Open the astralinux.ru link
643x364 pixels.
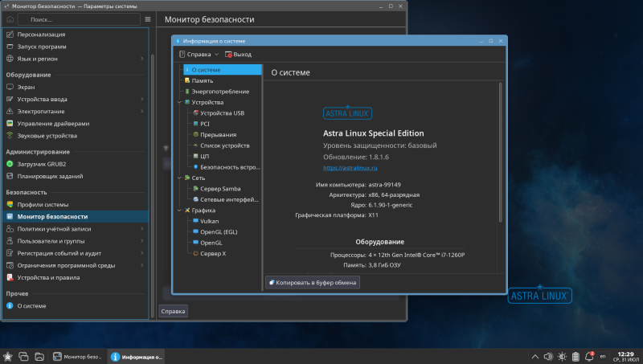[350, 168]
